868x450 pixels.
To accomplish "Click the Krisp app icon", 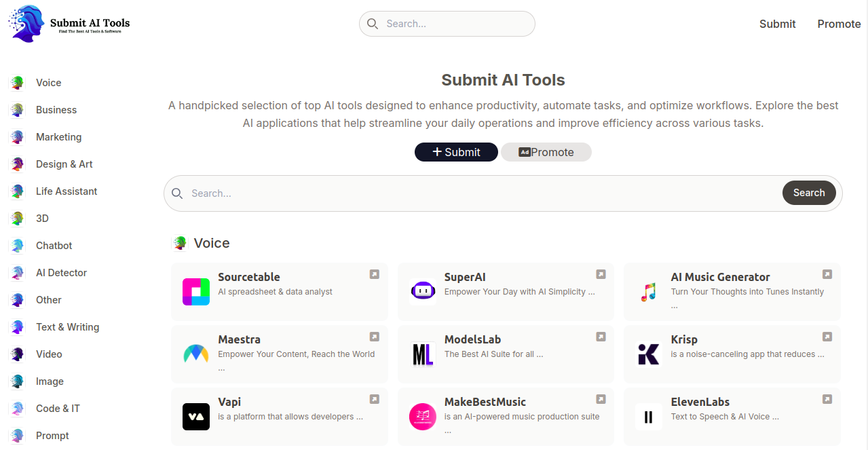I will (649, 354).
